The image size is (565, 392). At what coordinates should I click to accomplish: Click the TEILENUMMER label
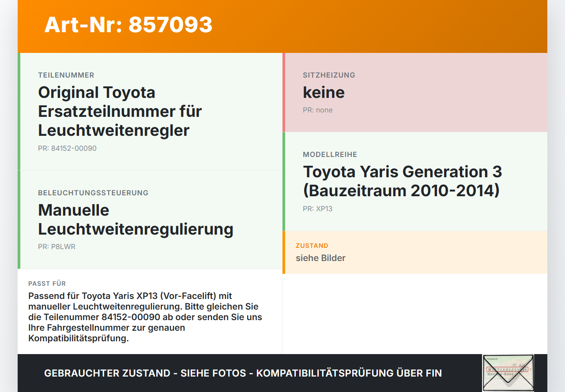[66, 75]
